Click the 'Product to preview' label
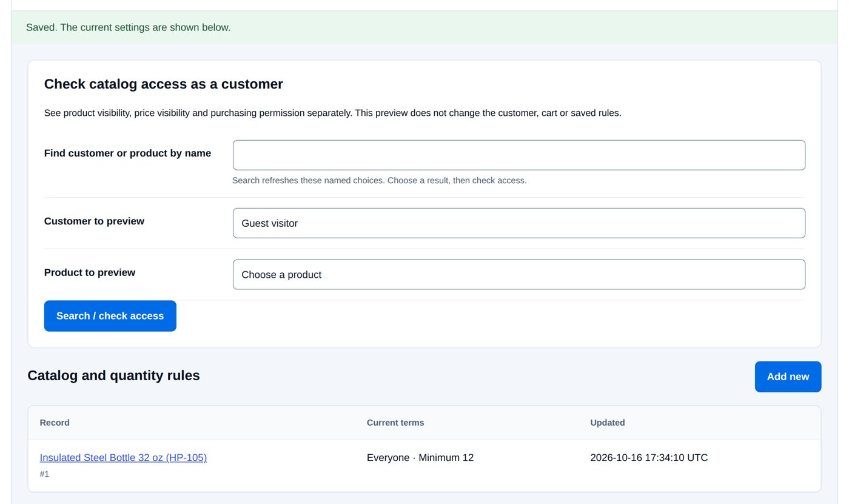 pos(90,273)
